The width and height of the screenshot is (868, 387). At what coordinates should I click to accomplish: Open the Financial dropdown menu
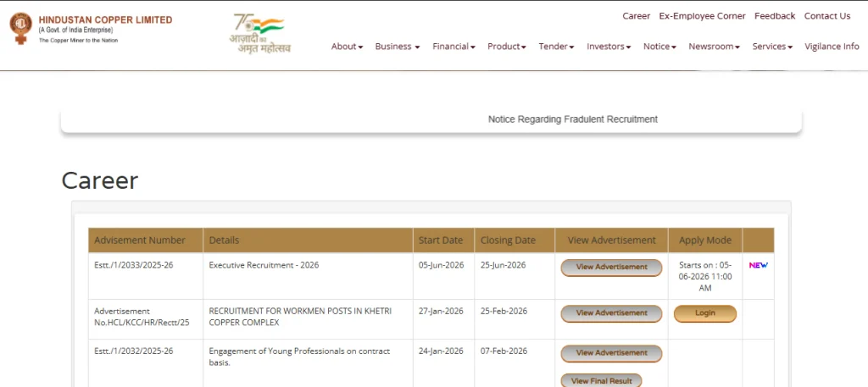tap(454, 47)
